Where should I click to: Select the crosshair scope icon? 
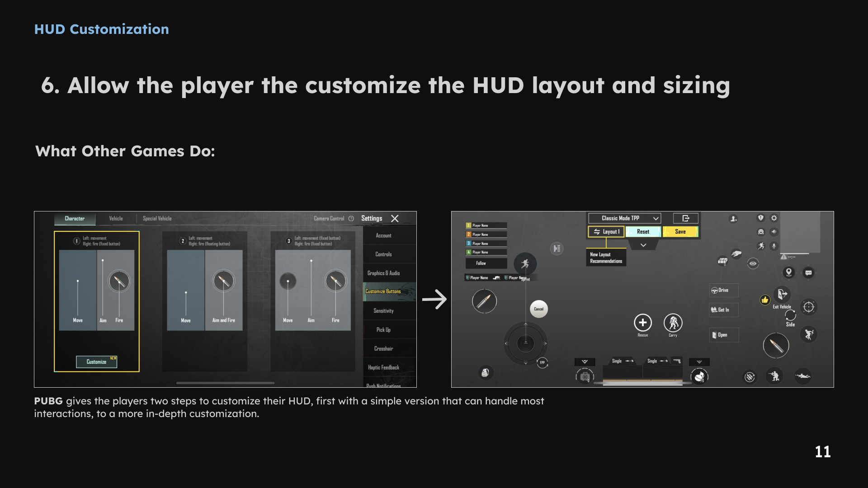[809, 307]
